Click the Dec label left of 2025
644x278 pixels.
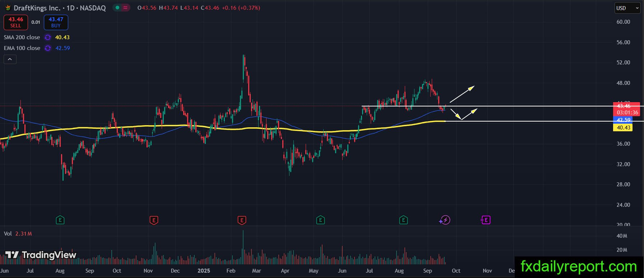(x=175, y=271)
